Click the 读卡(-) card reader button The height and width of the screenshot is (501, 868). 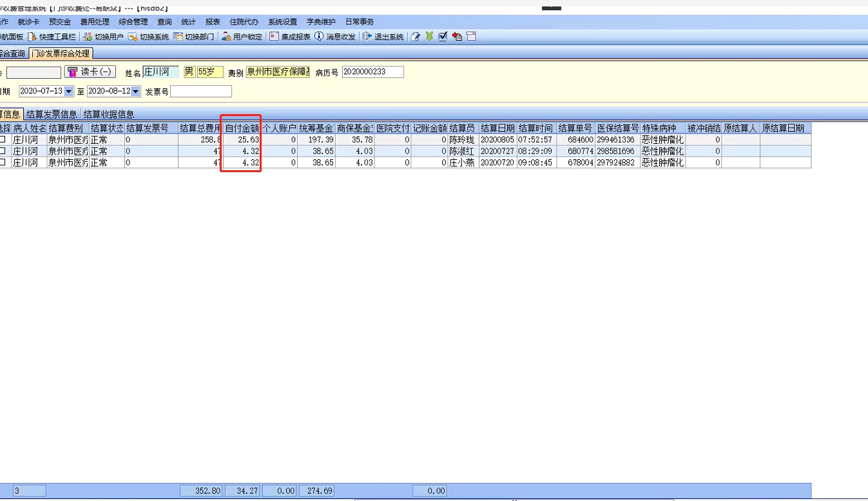90,72
